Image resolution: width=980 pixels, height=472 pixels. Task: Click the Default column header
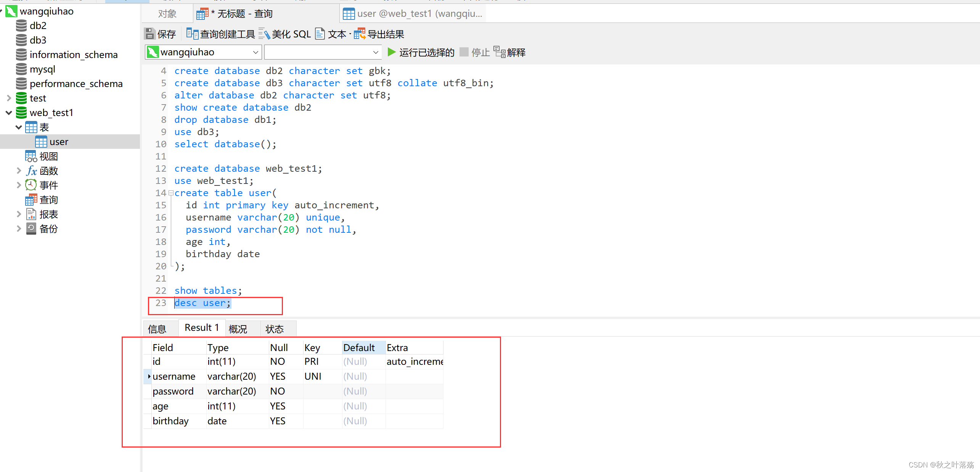364,348
